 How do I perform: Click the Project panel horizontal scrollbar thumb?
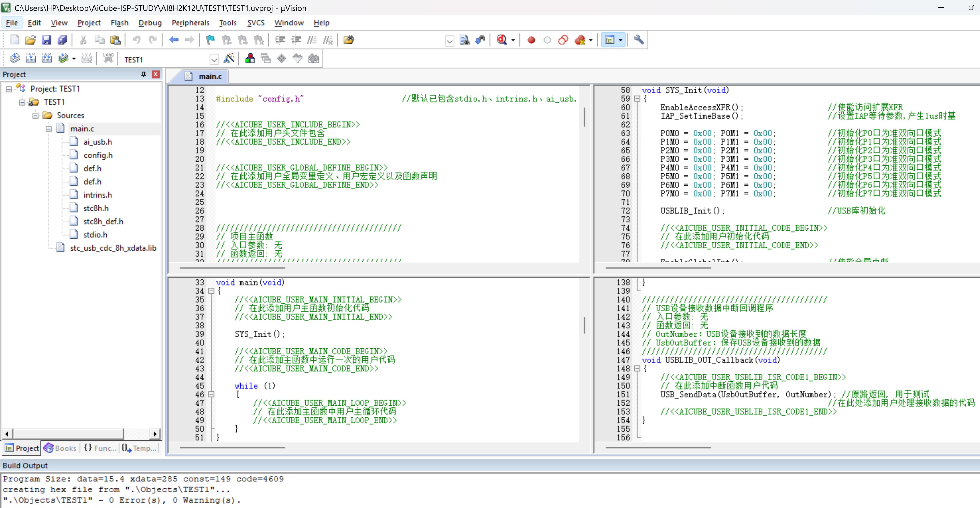coord(68,434)
